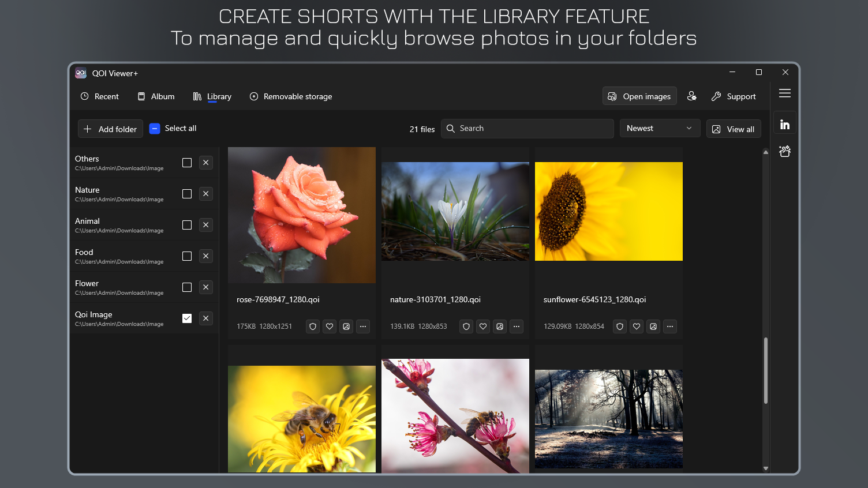The height and width of the screenshot is (488, 868).
Task: Click shield icon on sunflower card
Action: [620, 326]
